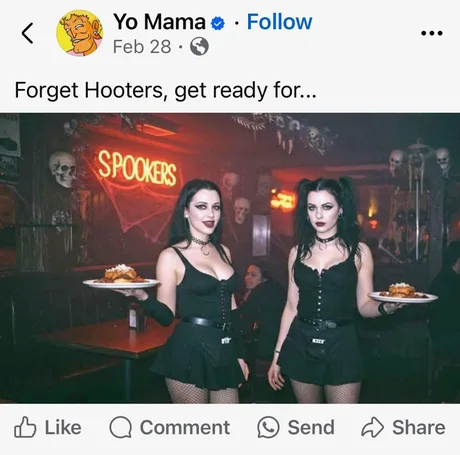Tap the WhatsApp Send icon
Screen dimensions: 460x455
click(268, 427)
